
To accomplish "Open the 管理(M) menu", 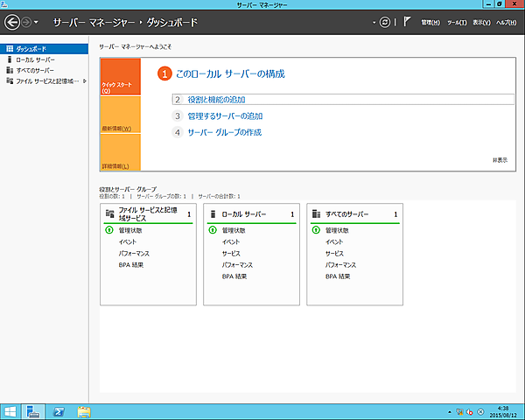I will [x=430, y=21].
